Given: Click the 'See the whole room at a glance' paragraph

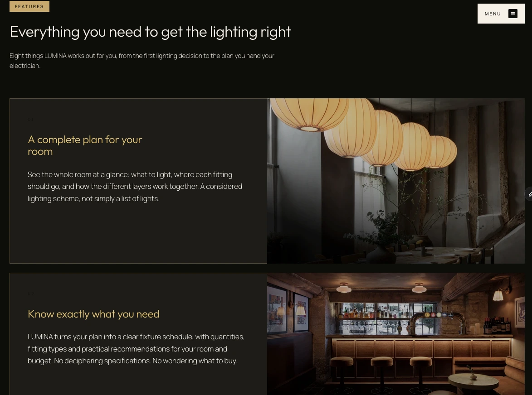Looking at the screenshot, I should (135, 187).
